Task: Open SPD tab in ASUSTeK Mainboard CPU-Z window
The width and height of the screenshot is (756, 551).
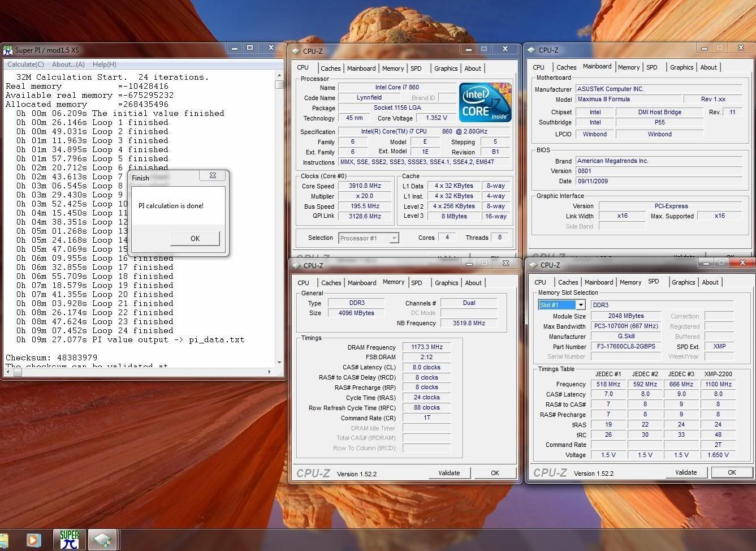Action: click(652, 67)
